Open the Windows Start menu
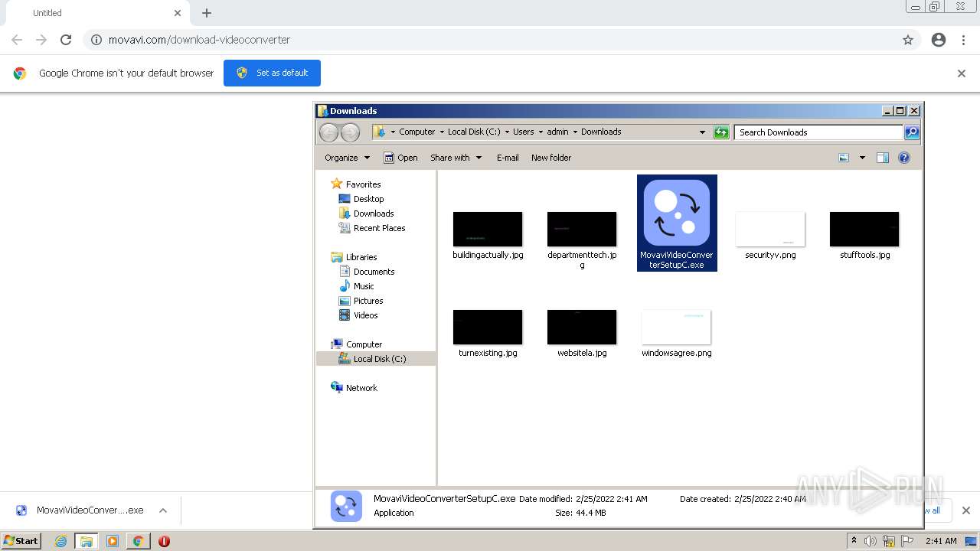980x551 pixels. coord(21,541)
